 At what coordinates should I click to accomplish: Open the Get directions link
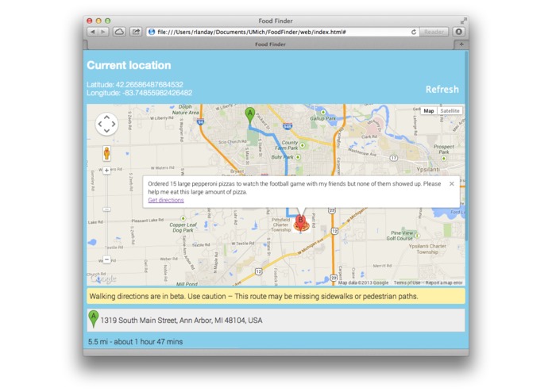click(166, 200)
